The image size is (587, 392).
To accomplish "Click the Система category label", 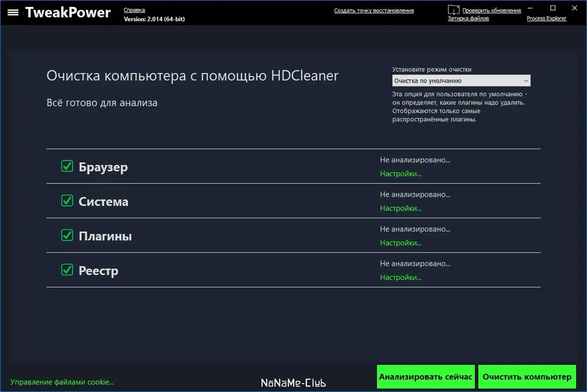I will point(103,201).
